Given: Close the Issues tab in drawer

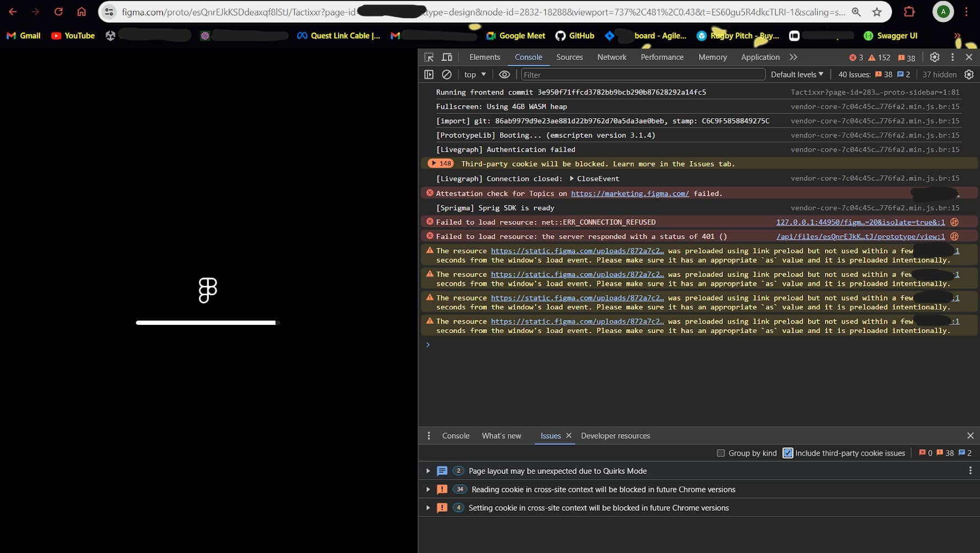Looking at the screenshot, I should [x=569, y=435].
